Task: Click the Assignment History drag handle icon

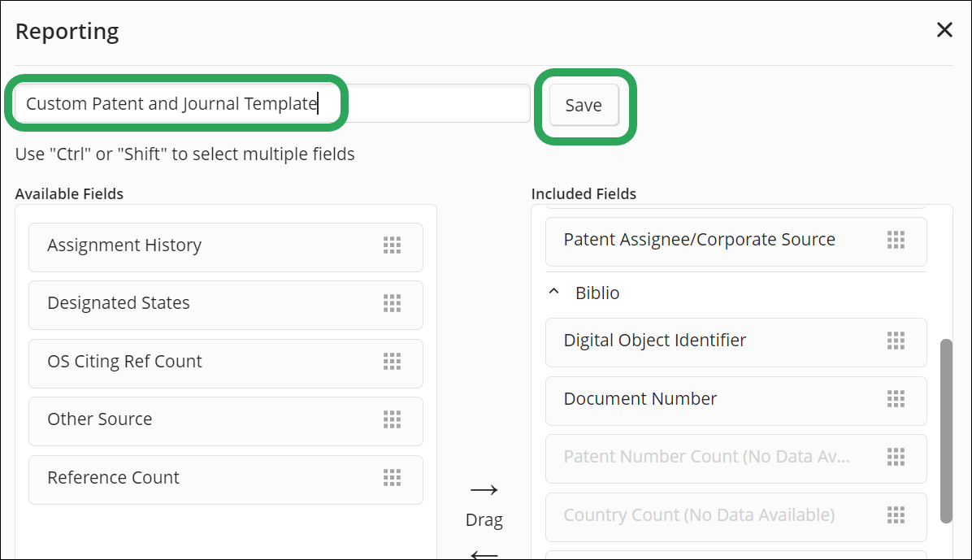Action: point(392,245)
